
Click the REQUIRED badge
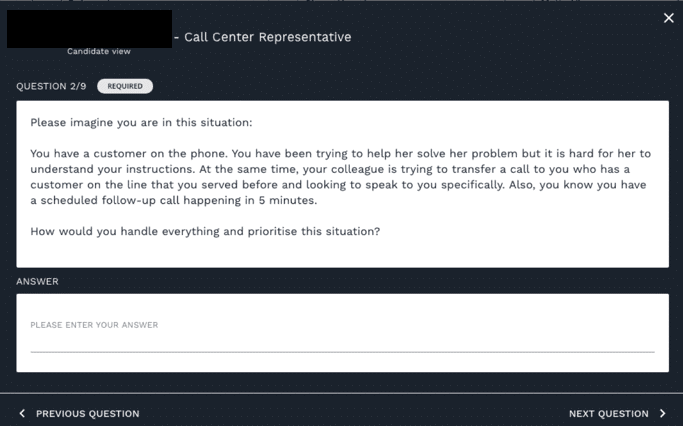[125, 86]
